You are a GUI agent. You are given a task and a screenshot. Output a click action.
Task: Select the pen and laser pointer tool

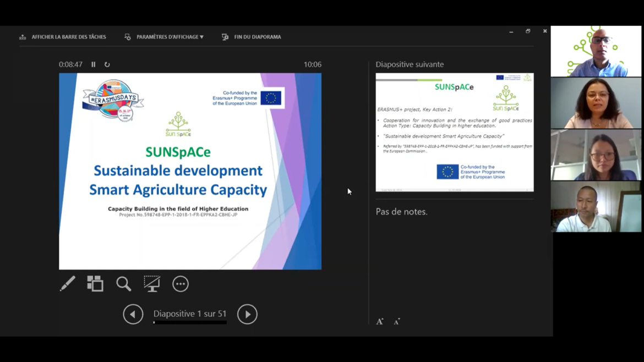tap(67, 284)
